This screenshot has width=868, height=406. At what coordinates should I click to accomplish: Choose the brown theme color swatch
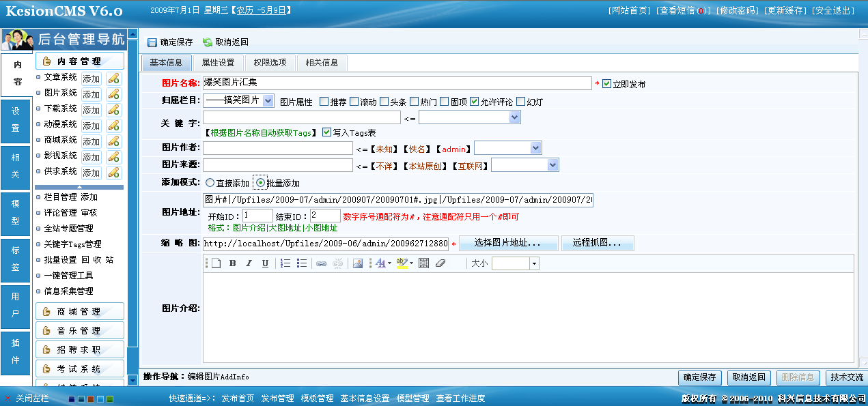[90, 398]
